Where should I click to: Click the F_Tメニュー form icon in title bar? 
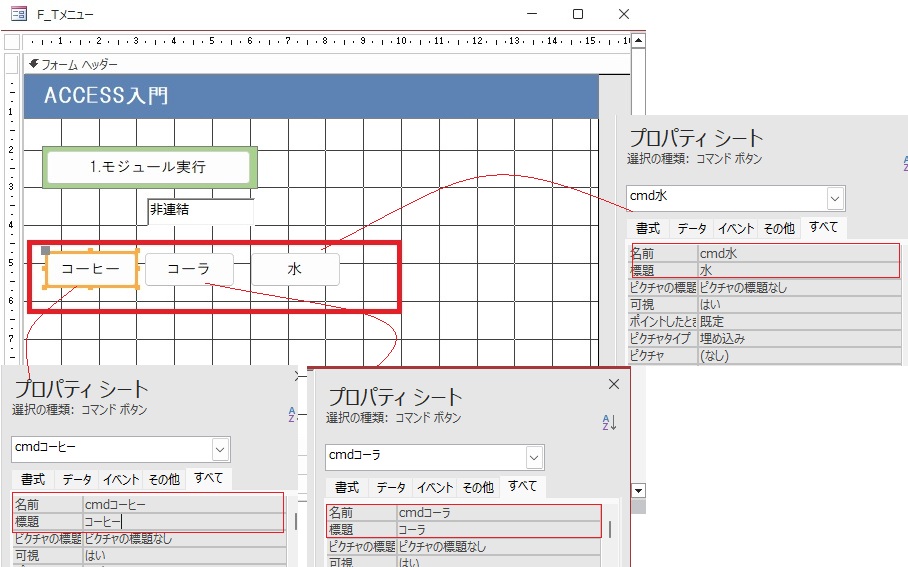click(x=18, y=14)
